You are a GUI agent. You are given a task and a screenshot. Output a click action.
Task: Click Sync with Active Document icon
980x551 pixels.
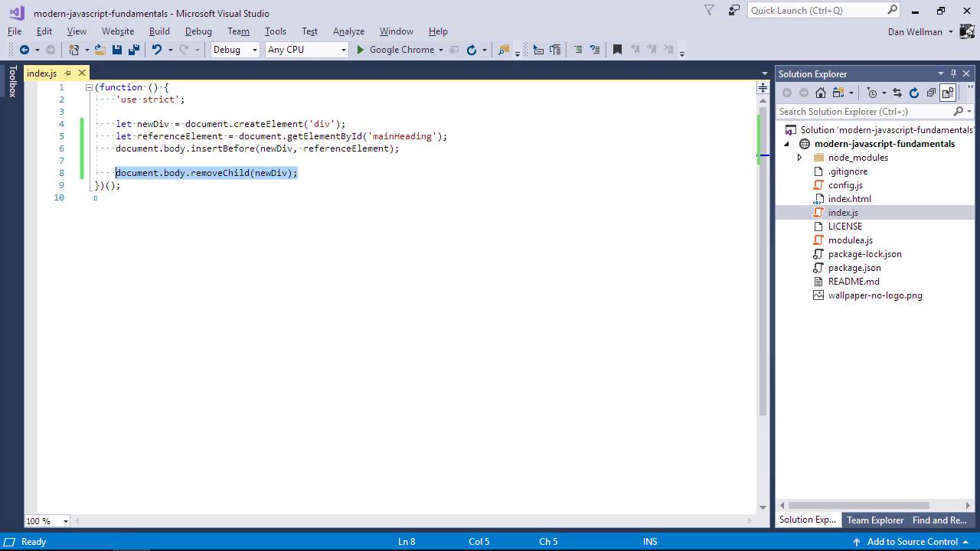click(x=897, y=93)
